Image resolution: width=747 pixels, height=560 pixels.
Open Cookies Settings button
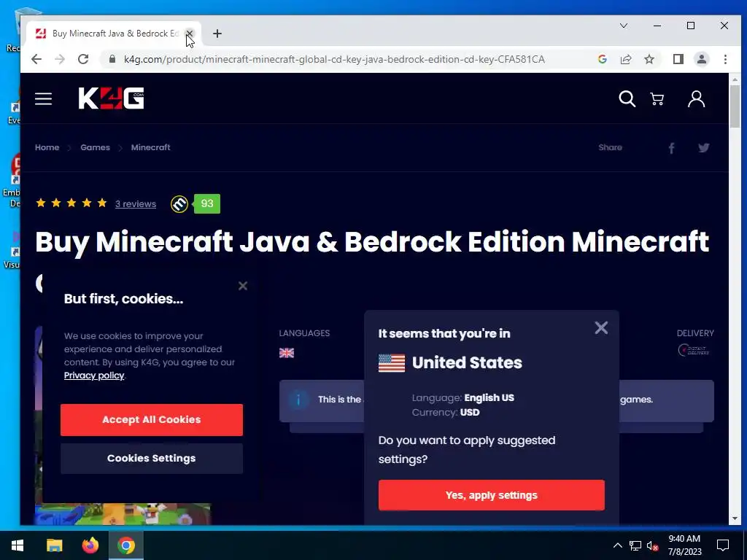click(152, 458)
